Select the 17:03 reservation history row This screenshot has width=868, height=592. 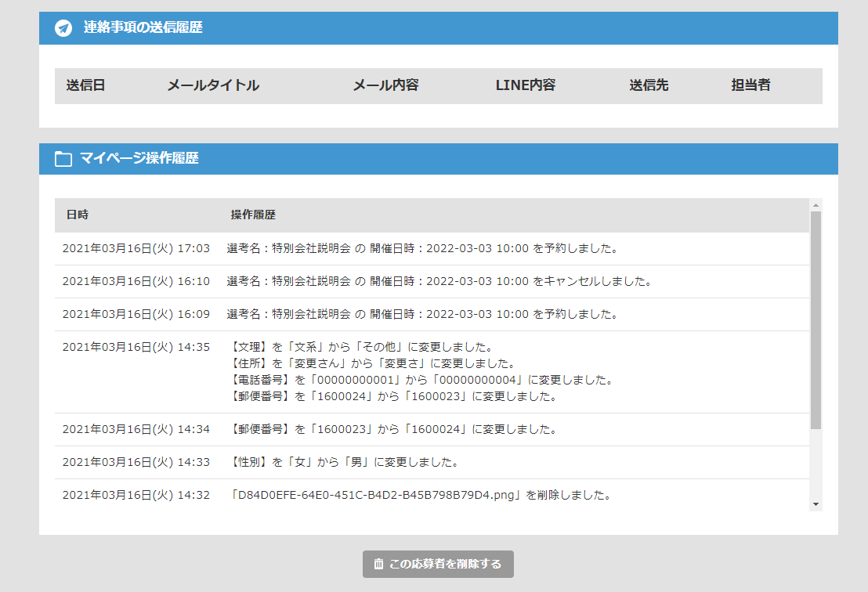click(x=422, y=249)
